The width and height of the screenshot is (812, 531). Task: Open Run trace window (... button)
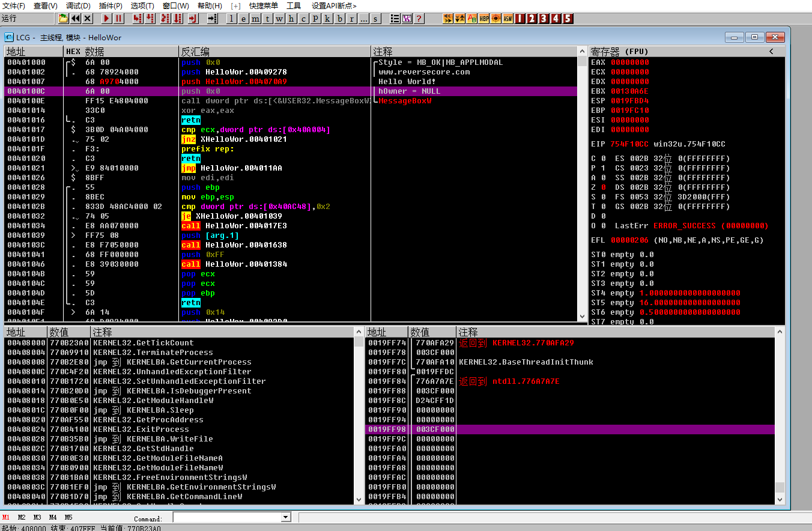tap(364, 19)
